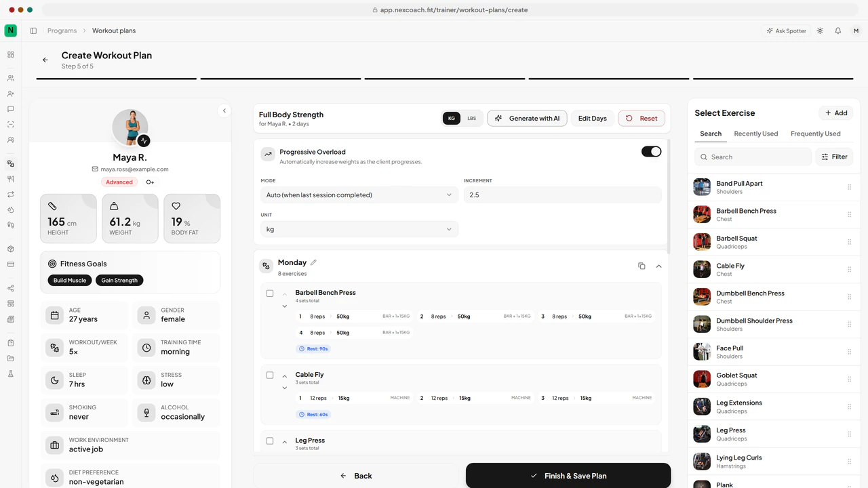Edit the Monday day name pencil
The image size is (868, 488).
[313, 262]
